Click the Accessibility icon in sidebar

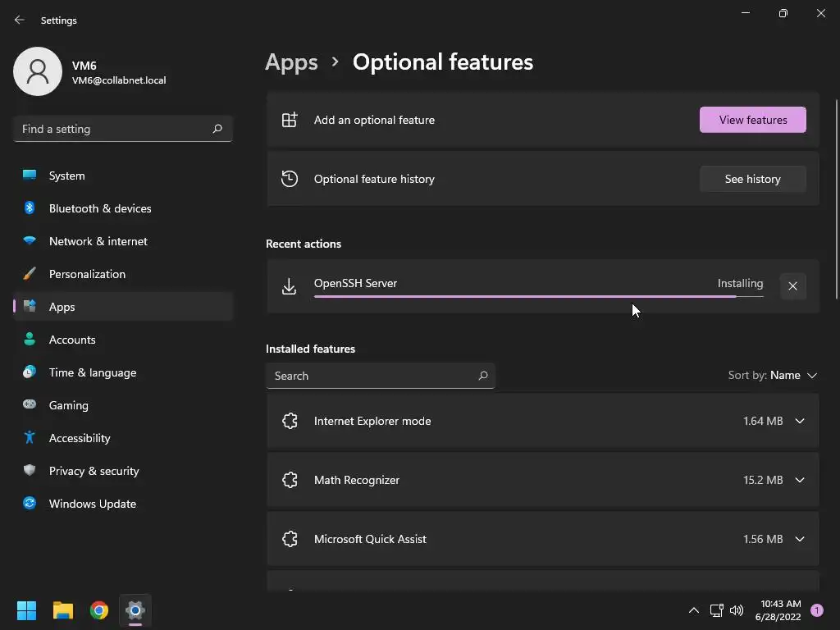click(30, 438)
